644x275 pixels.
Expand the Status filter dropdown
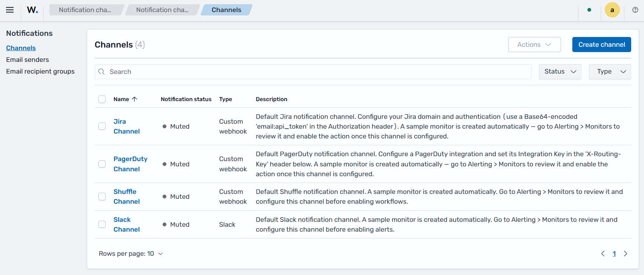click(560, 72)
